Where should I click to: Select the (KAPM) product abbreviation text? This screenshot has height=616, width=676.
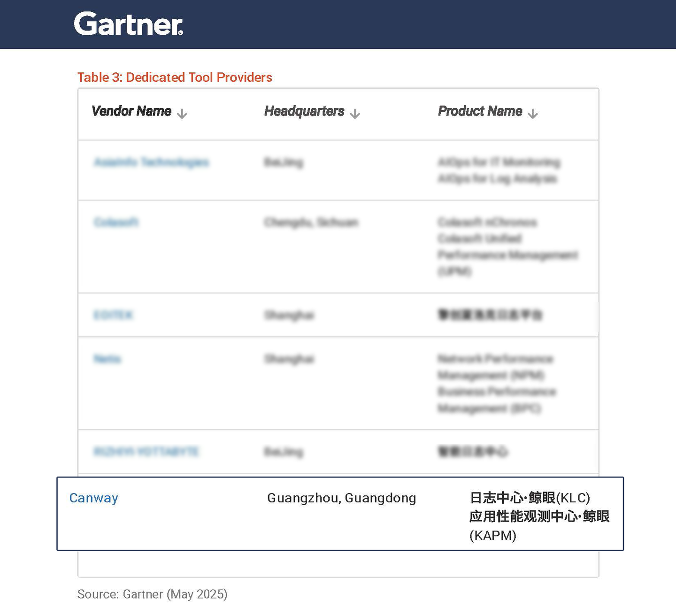(493, 535)
